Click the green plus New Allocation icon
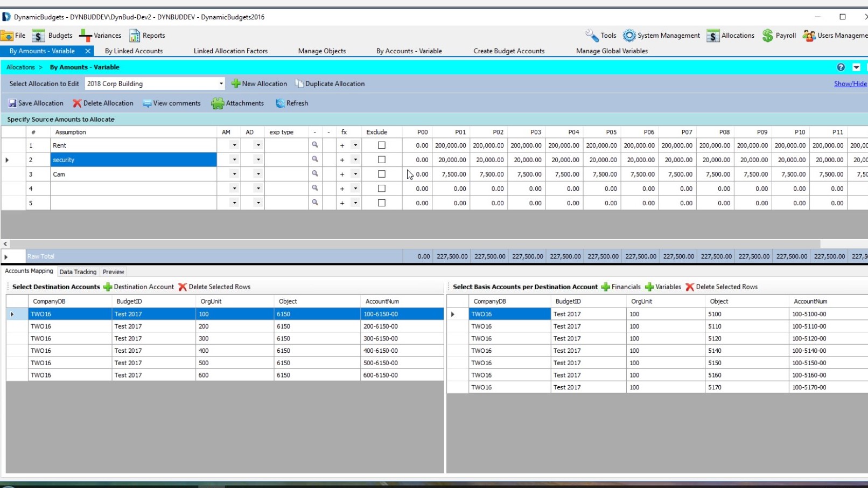868x488 pixels. [235, 84]
